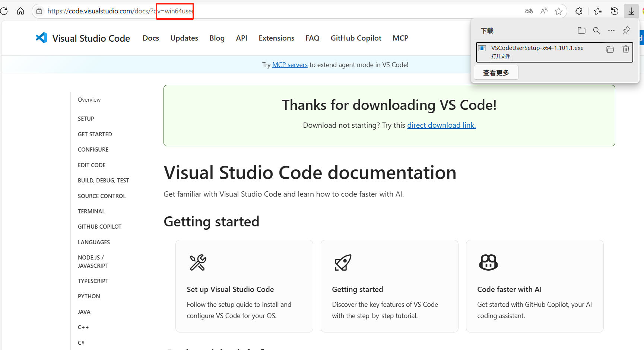Expand the JAVA sidebar section
The width and height of the screenshot is (644, 350).
point(84,312)
